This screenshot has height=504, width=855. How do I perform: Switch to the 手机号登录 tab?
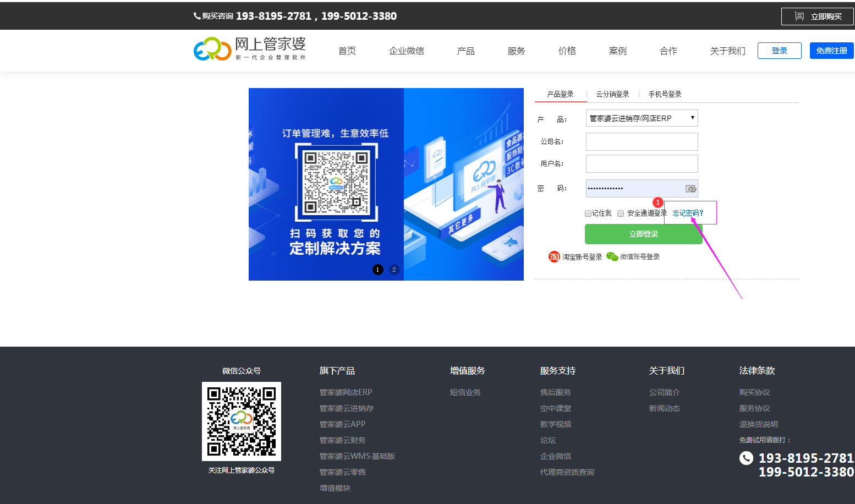665,94
